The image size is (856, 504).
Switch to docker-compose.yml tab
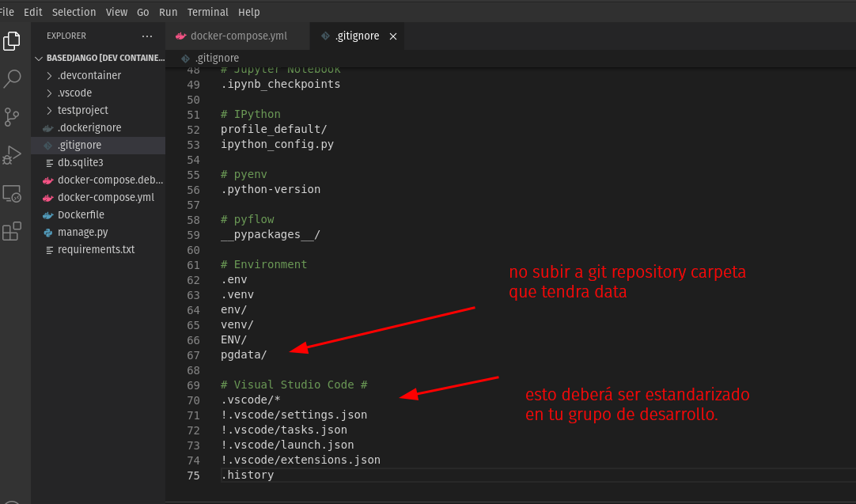click(237, 36)
